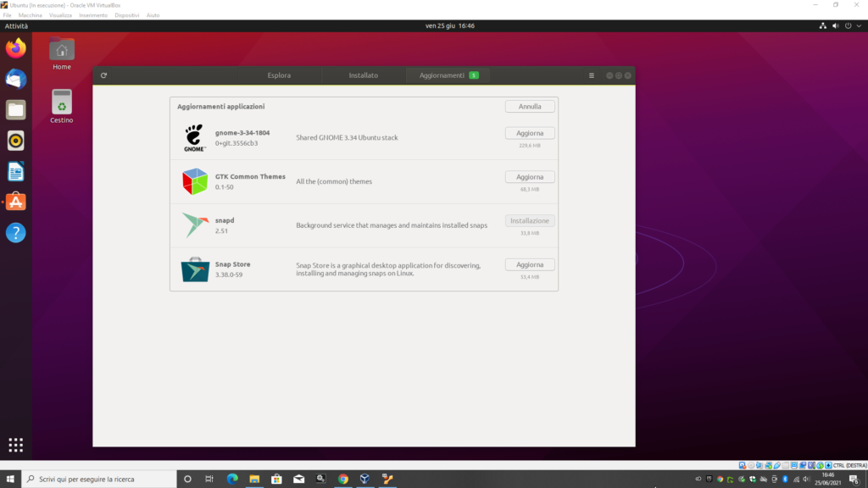Switch to the Installato tab
Viewport: 868px width, 488px height.
pos(364,75)
